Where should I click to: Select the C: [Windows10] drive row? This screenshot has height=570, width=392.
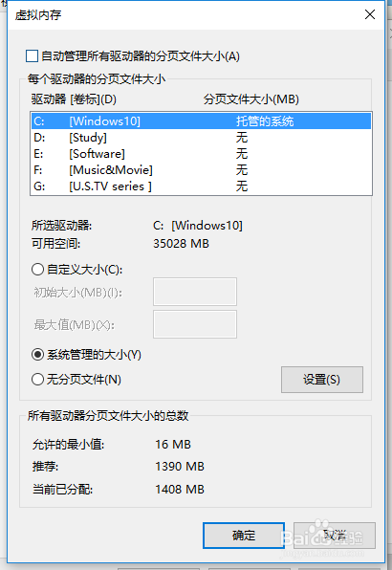[x=202, y=121]
